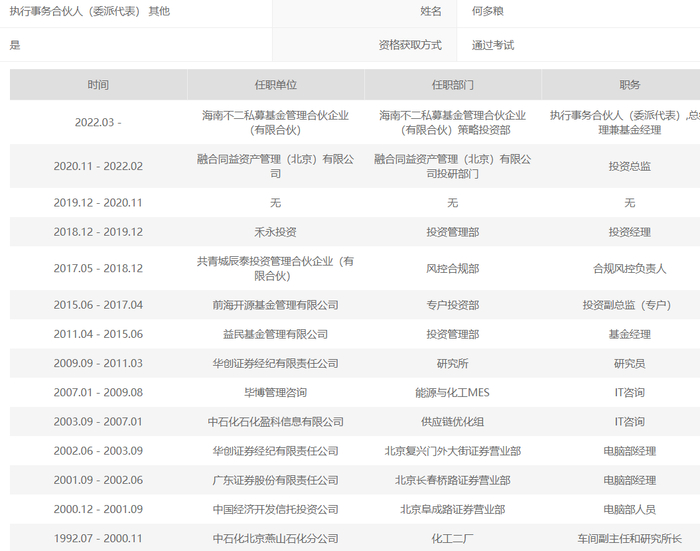Click the 任职部门 column header

coord(453,85)
